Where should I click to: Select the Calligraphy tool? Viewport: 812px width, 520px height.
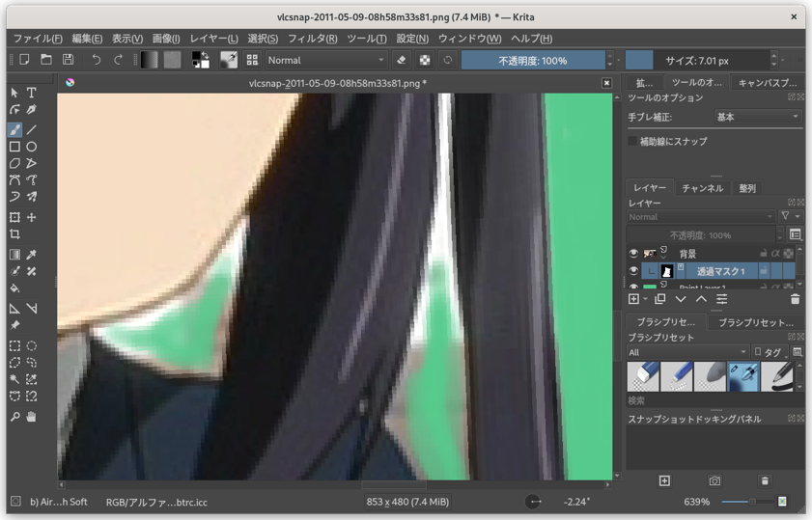pyautogui.click(x=32, y=110)
